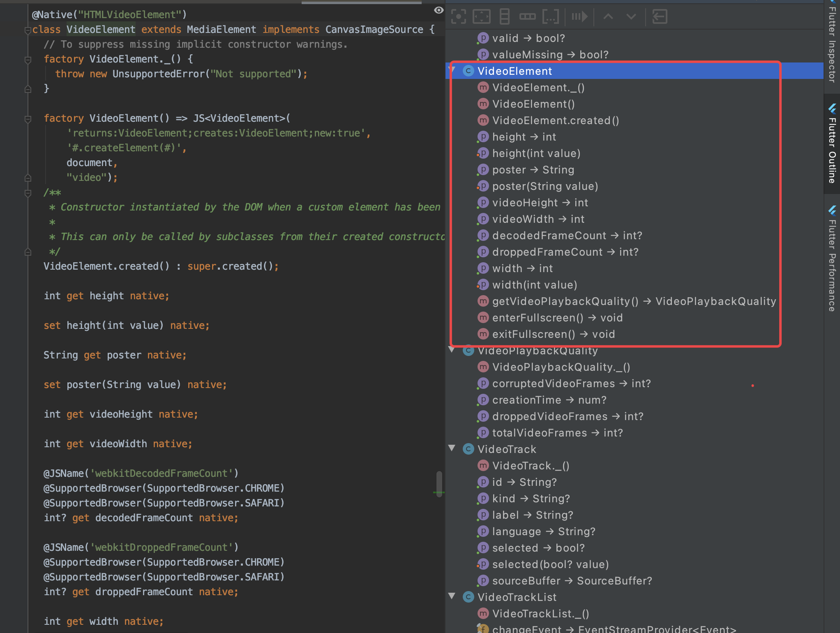The image size is (840, 633).
Task: Select the Wrap with widget action
Action: pos(551,16)
